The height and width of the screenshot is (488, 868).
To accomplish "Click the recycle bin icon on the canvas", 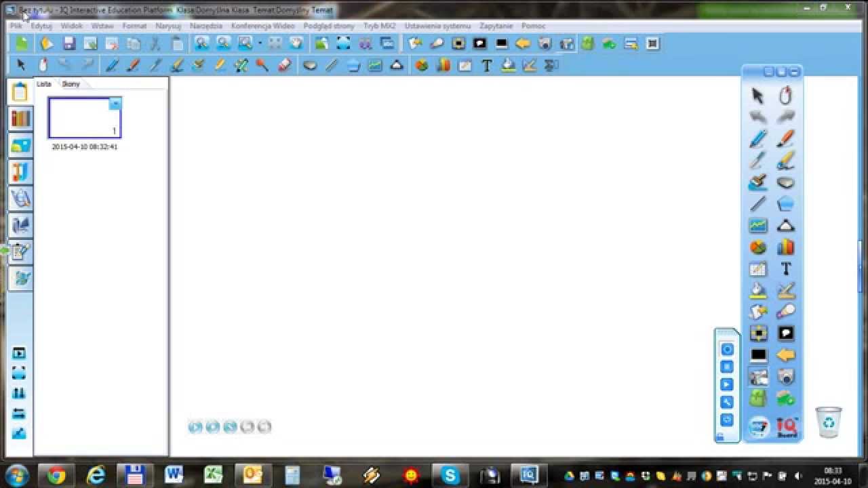I will point(829,422).
